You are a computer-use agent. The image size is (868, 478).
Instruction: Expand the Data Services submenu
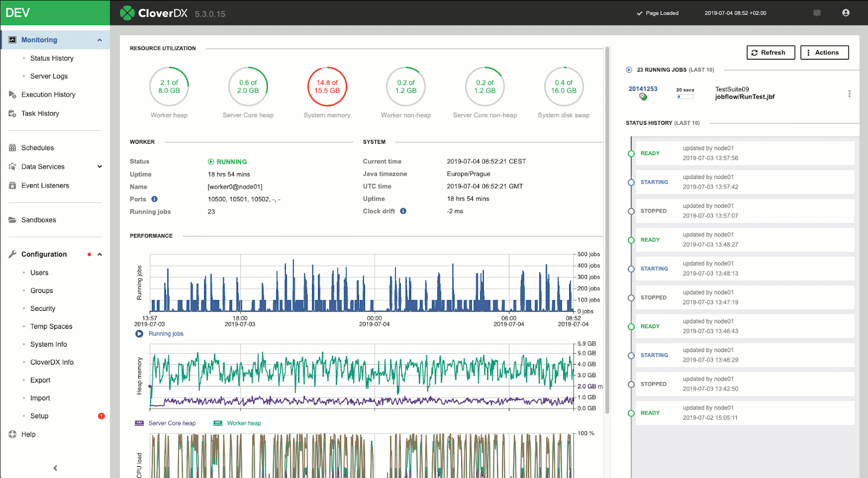pyautogui.click(x=100, y=167)
